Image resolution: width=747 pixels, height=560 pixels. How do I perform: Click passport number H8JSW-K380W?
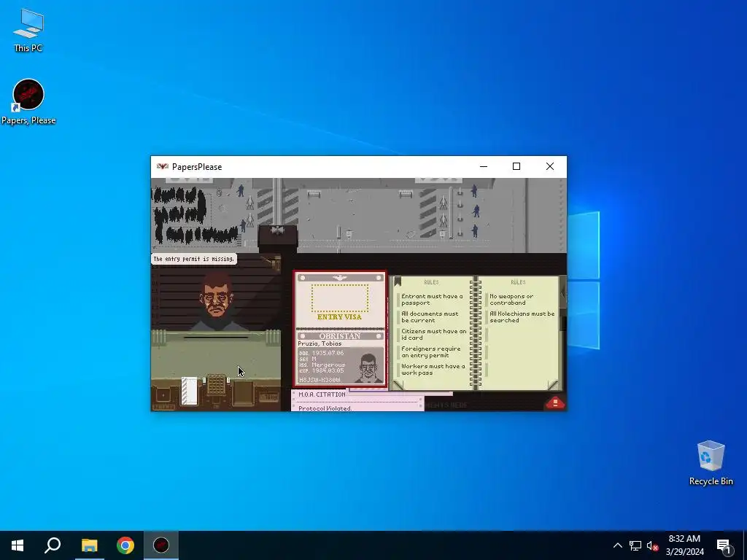320,379
